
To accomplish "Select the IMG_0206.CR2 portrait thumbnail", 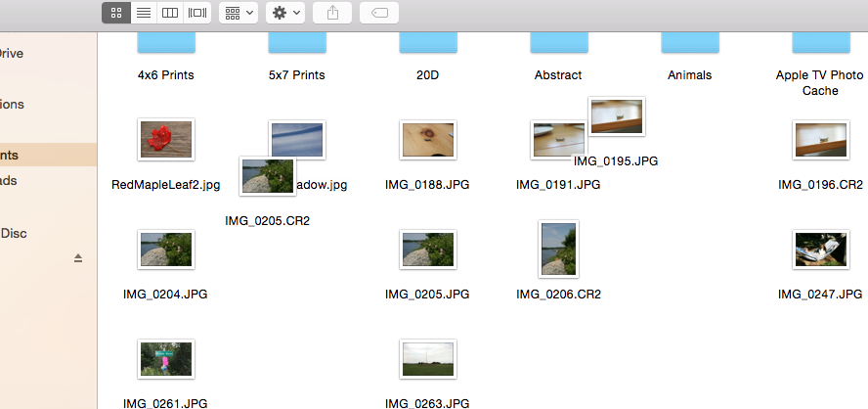I will coord(558,249).
